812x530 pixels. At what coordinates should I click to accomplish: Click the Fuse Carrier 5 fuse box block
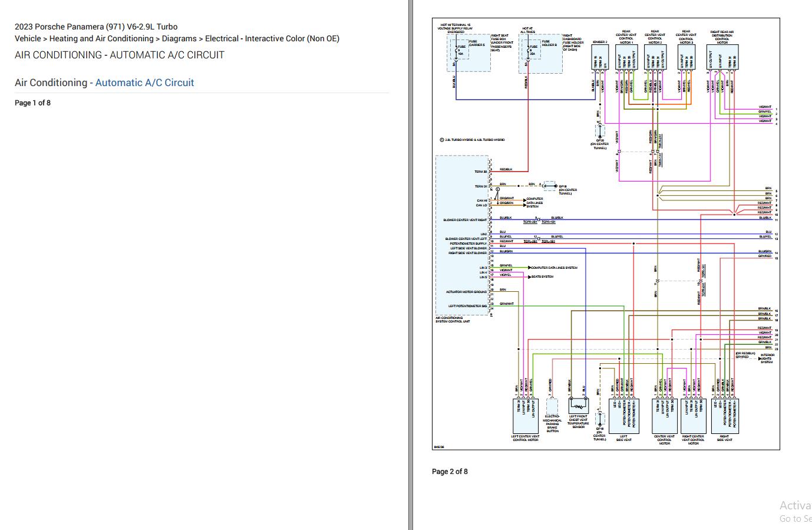click(x=468, y=53)
